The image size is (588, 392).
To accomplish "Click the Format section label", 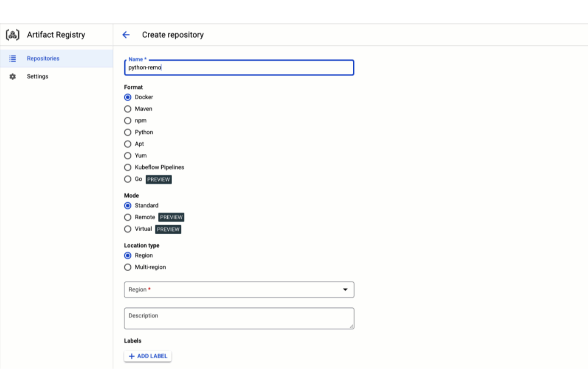I will point(133,87).
